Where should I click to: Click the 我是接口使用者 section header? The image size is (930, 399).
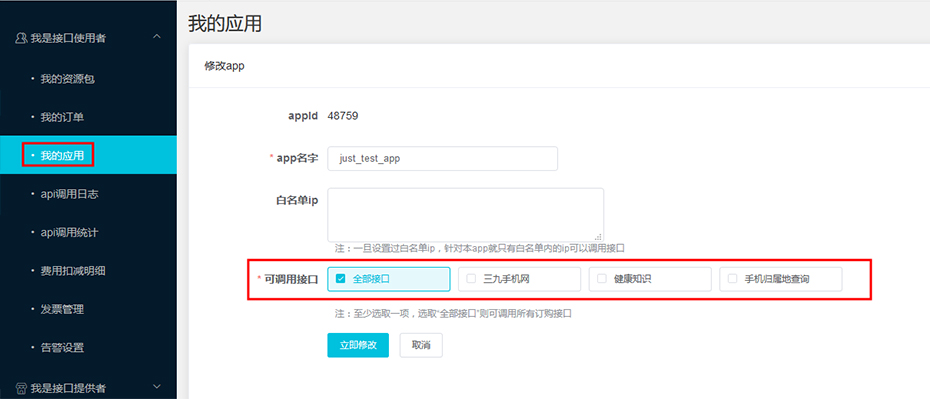(88, 38)
